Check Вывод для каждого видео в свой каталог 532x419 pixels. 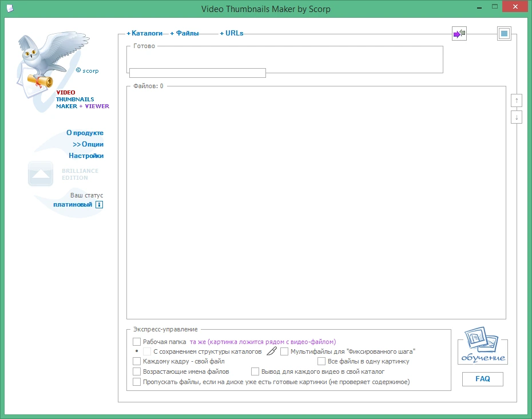(255, 371)
